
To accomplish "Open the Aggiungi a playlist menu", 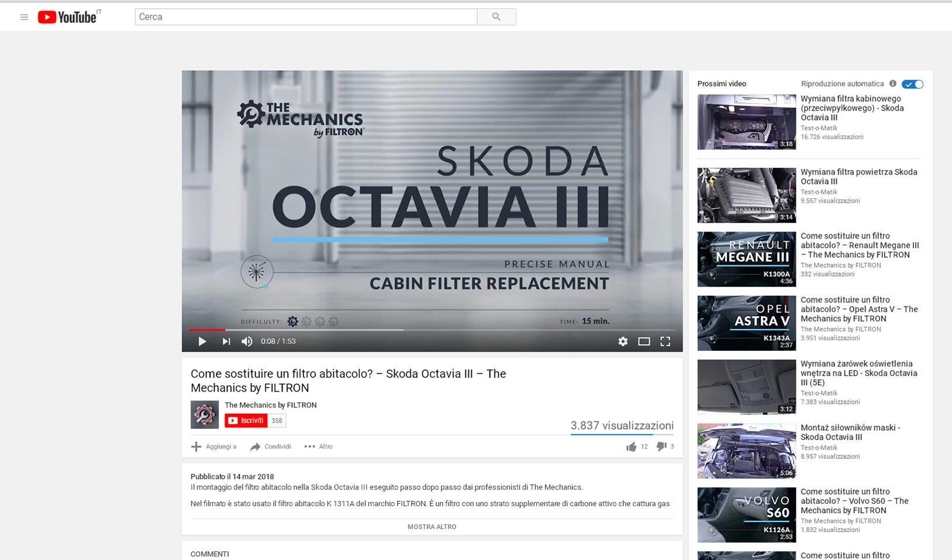I will pyautogui.click(x=213, y=447).
